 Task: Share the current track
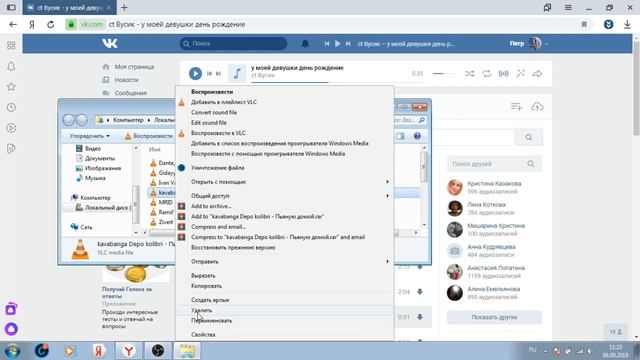[x=537, y=74]
